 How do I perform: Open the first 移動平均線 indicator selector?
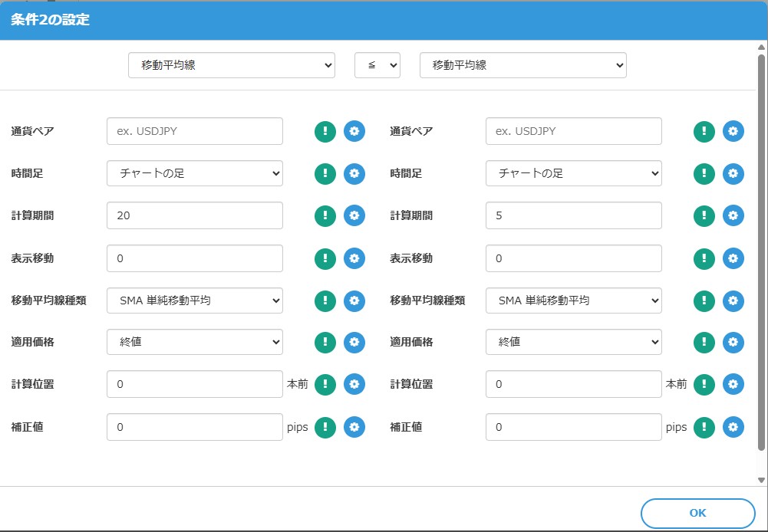(x=231, y=65)
